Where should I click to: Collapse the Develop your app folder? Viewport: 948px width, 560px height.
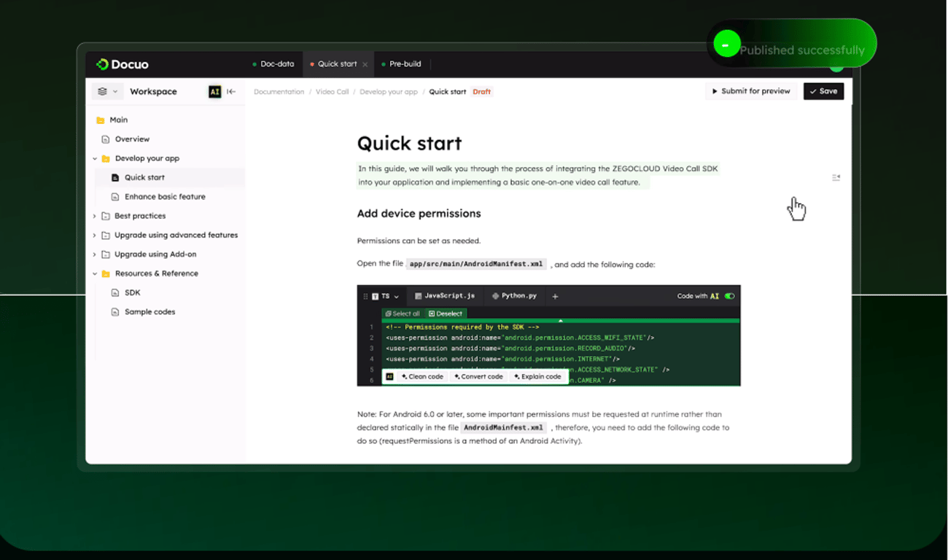(95, 158)
